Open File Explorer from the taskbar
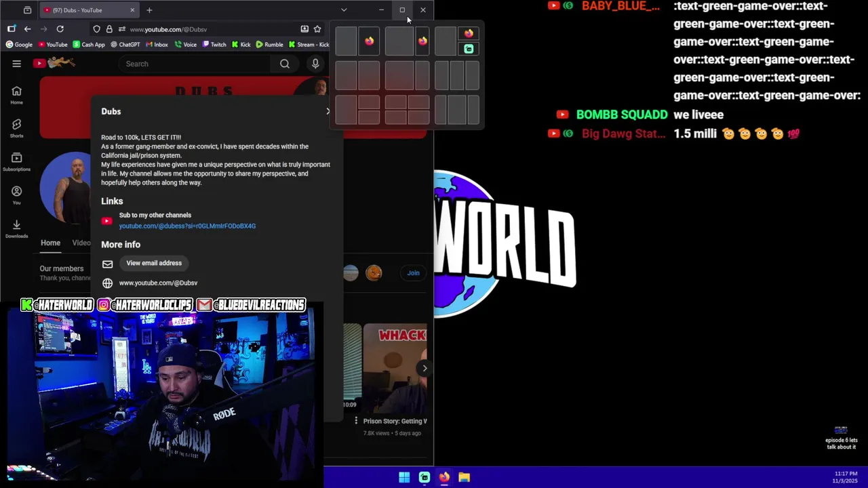The image size is (868, 488). (465, 477)
